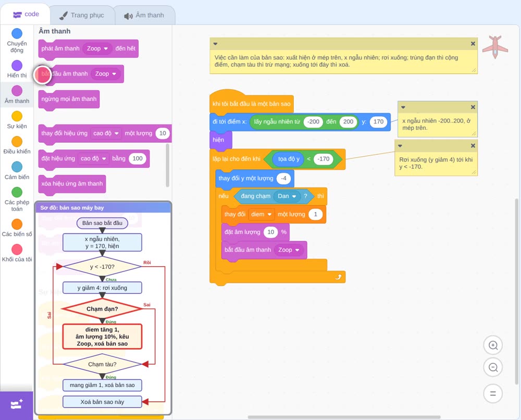Select the Hiển thị blocks category

coord(17,69)
